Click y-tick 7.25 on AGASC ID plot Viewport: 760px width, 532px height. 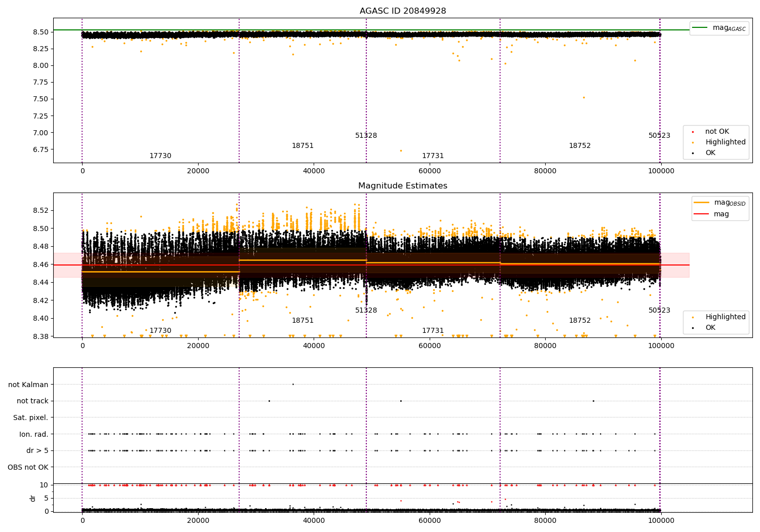click(x=40, y=116)
